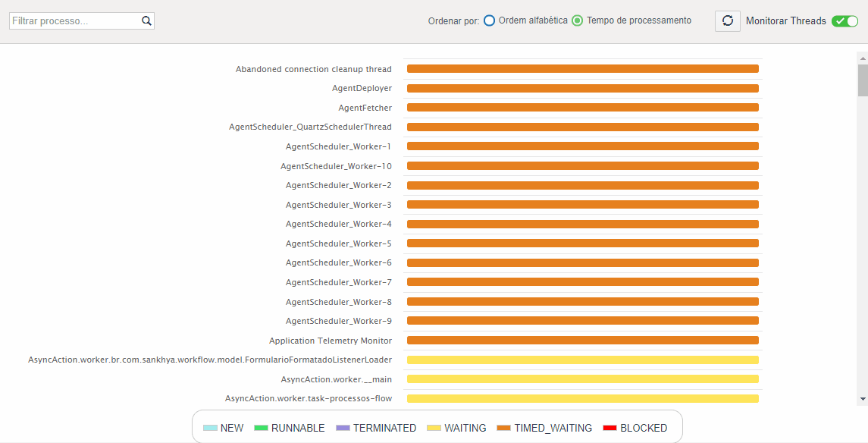Select AgentScheduler_Worker-6 label

pos(339,263)
